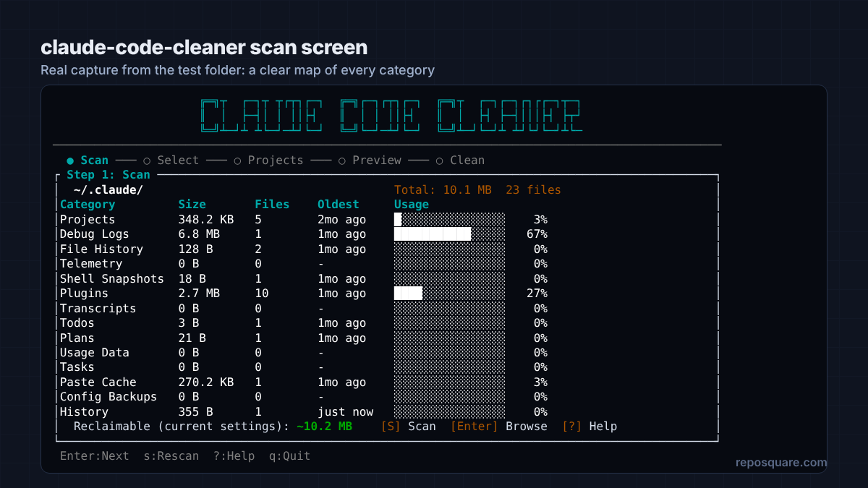Click the Usage column header

tap(412, 205)
